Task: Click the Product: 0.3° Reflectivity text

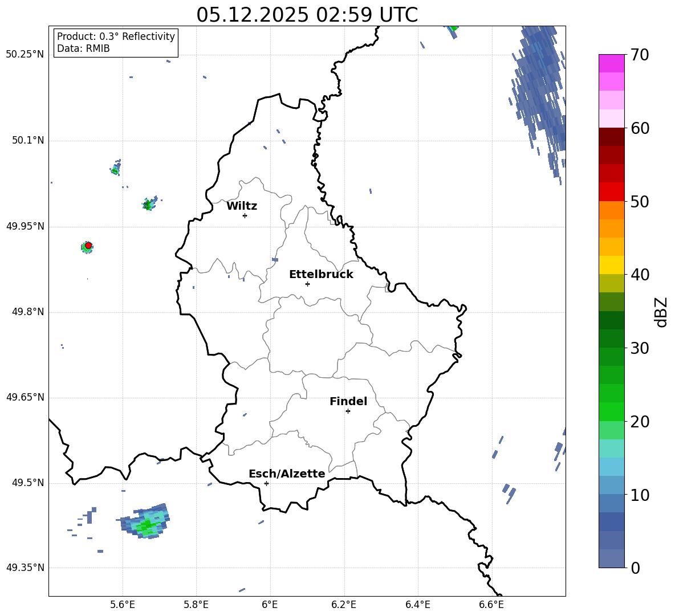Action: pos(116,36)
